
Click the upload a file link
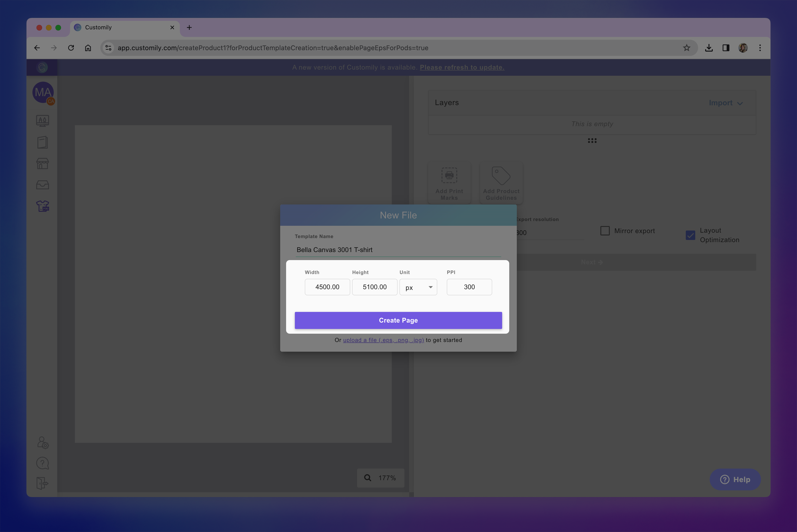pyautogui.click(x=383, y=340)
